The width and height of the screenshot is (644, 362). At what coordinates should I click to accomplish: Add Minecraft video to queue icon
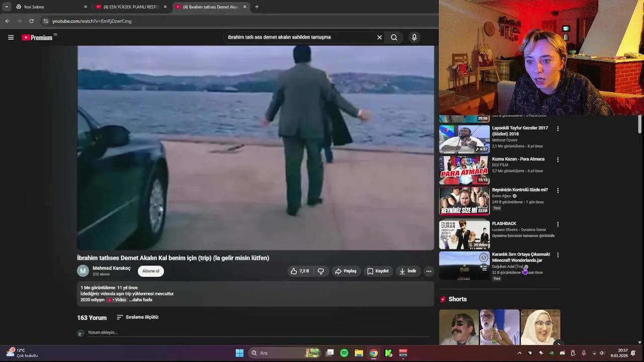click(x=484, y=268)
